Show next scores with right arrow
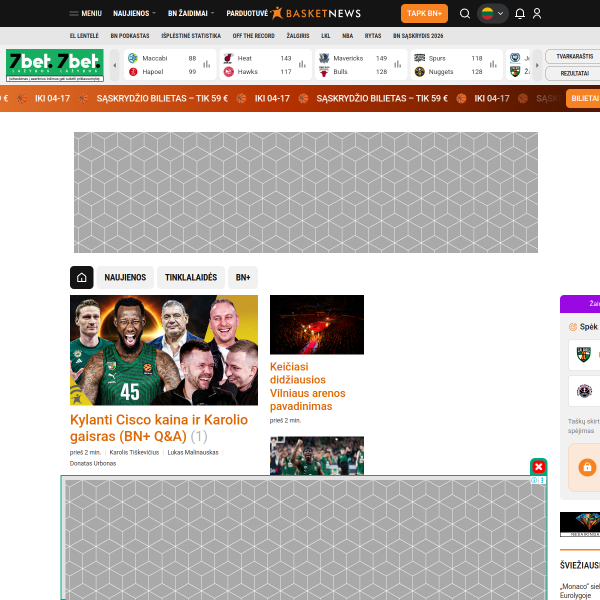 click(x=537, y=65)
